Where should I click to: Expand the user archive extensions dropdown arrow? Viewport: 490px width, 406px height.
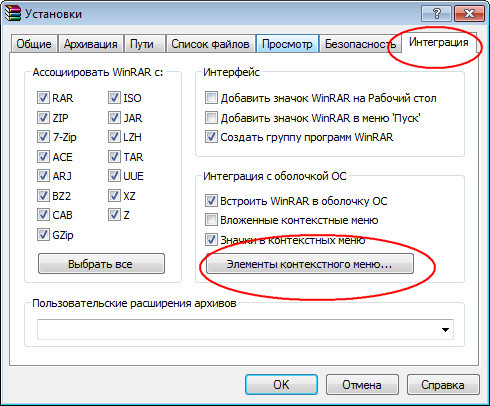445,330
